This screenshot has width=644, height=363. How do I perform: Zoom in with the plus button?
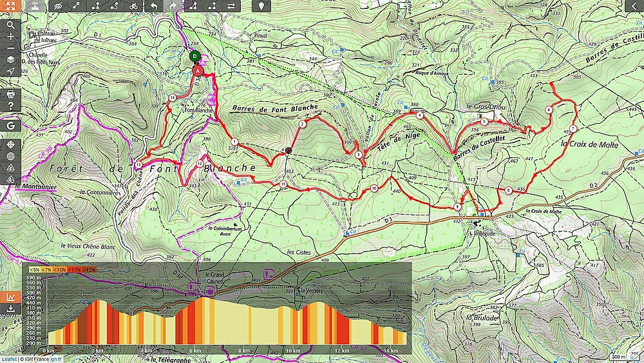click(x=10, y=37)
